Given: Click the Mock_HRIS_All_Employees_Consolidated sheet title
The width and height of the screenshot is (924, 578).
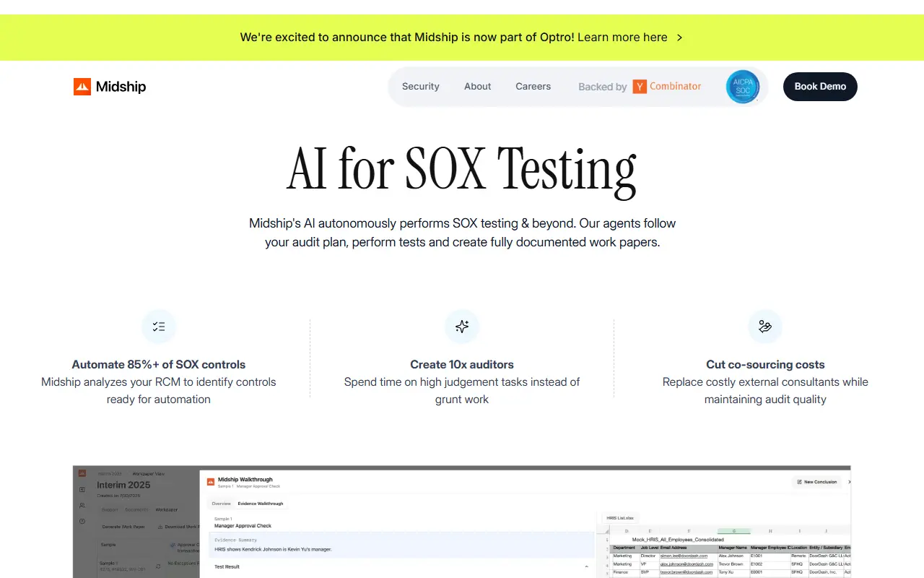Looking at the screenshot, I should [x=678, y=540].
